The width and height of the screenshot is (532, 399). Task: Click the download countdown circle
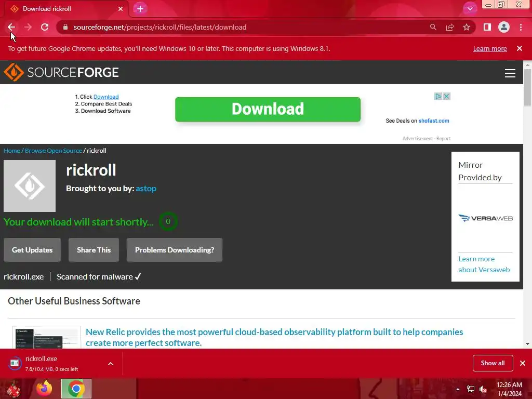(x=168, y=221)
